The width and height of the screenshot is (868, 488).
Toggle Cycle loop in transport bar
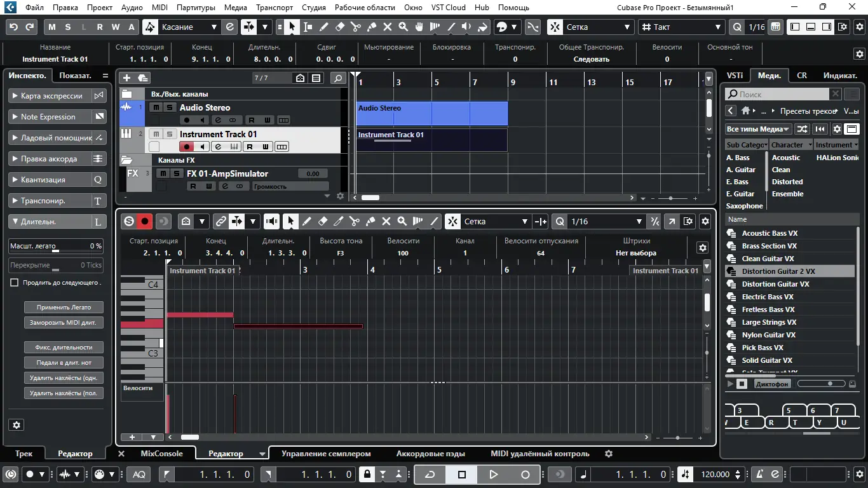[x=430, y=475]
